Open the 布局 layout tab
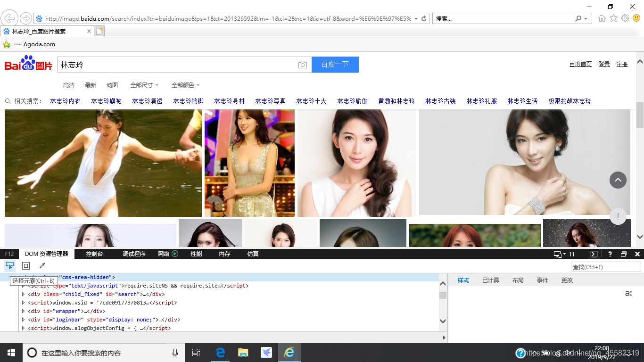Screen dimensions: 644x362 [x=518, y=280]
